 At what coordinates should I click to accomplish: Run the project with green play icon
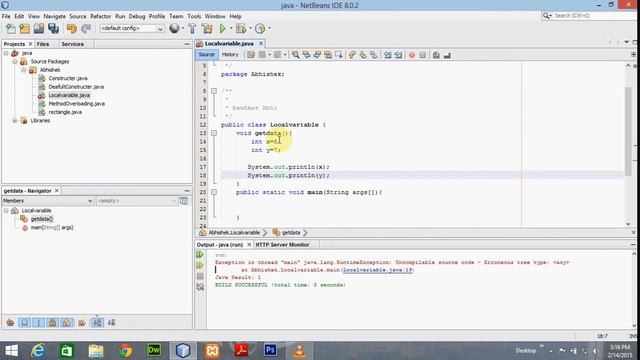223,29
